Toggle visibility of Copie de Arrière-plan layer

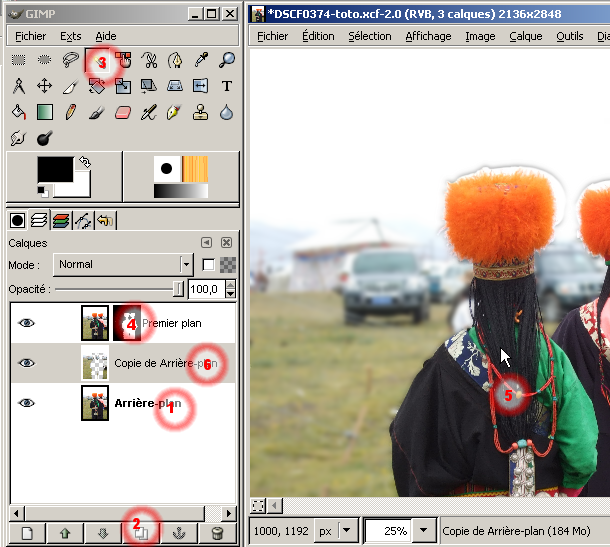pos(26,363)
